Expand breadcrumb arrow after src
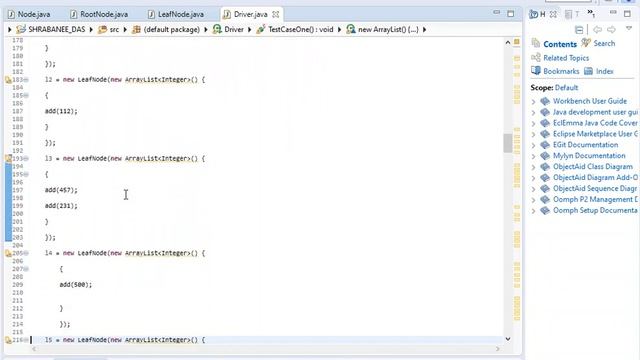Screen dimensions: 640x360 click(x=125, y=29)
